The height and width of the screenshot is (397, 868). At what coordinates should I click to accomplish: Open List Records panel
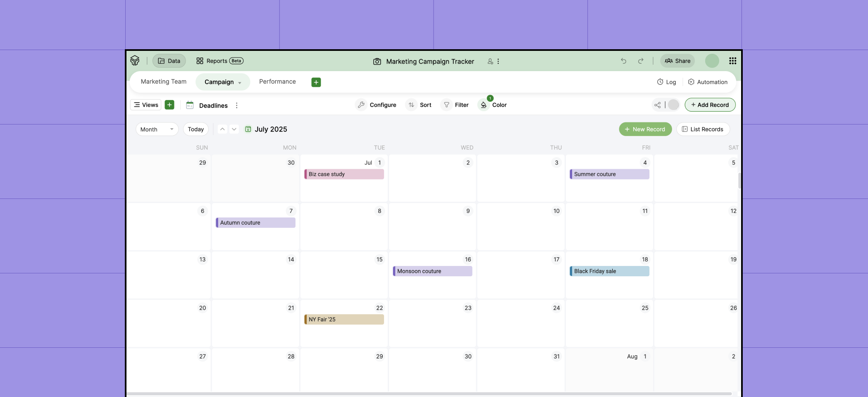[x=703, y=129]
